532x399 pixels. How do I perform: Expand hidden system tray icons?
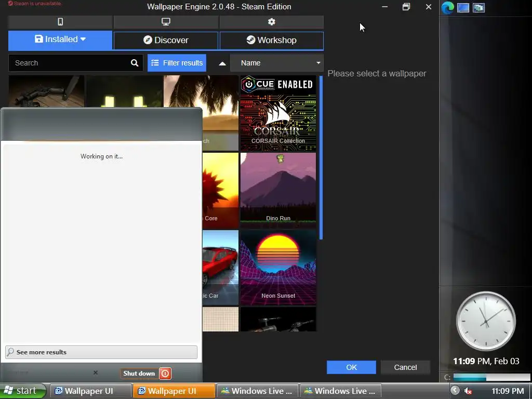(x=455, y=391)
